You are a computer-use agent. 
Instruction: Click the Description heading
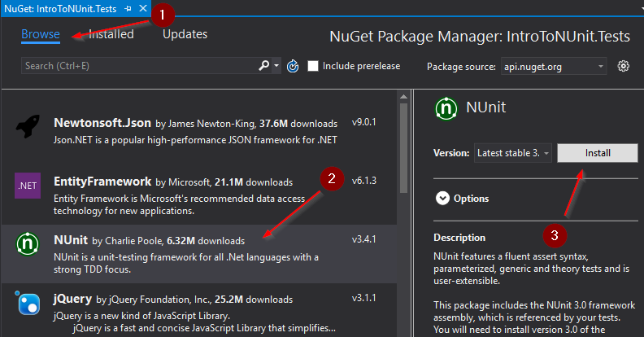point(459,238)
